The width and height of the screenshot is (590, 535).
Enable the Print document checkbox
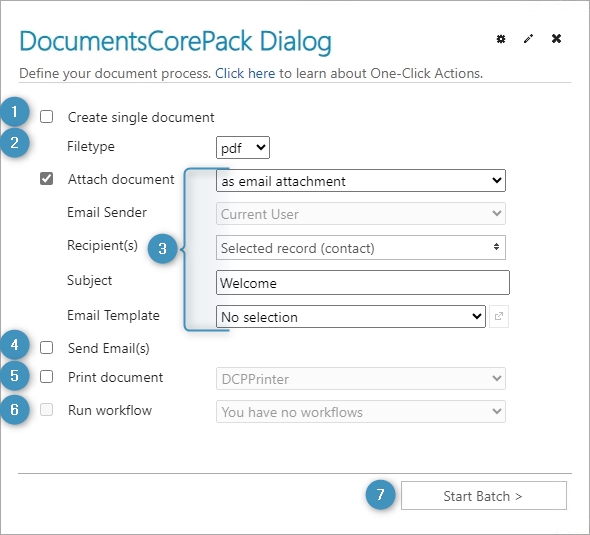coord(47,377)
